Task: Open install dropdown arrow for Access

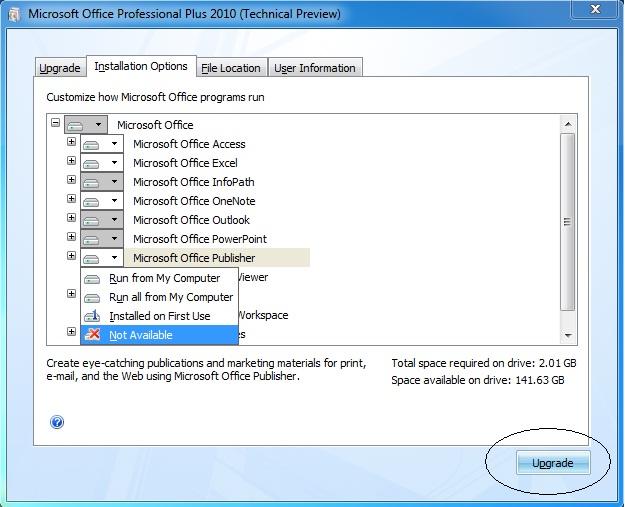Action: pyautogui.click(x=114, y=143)
